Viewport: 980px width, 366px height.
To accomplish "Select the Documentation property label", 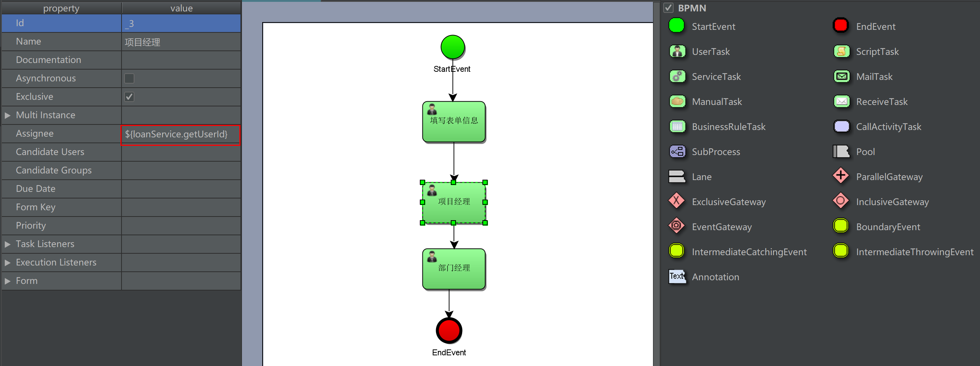I will click(48, 60).
